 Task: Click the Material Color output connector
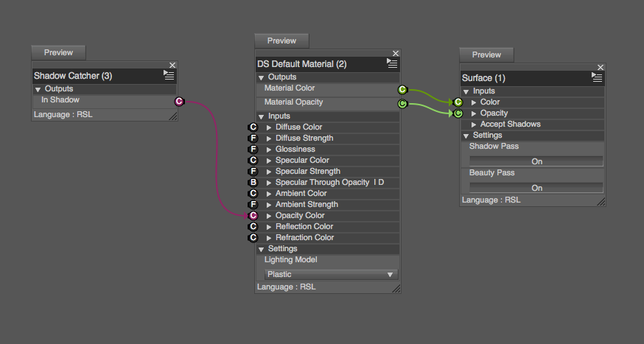pos(402,90)
